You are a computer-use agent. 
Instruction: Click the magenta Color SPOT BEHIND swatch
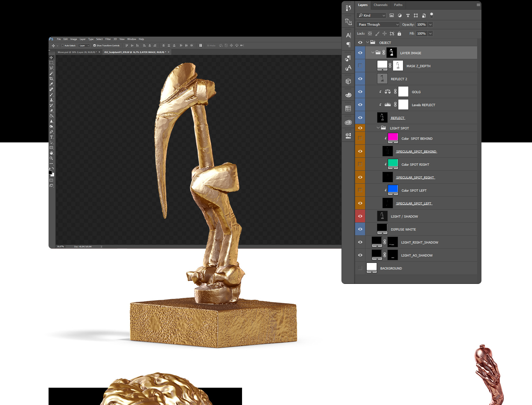tap(393, 137)
